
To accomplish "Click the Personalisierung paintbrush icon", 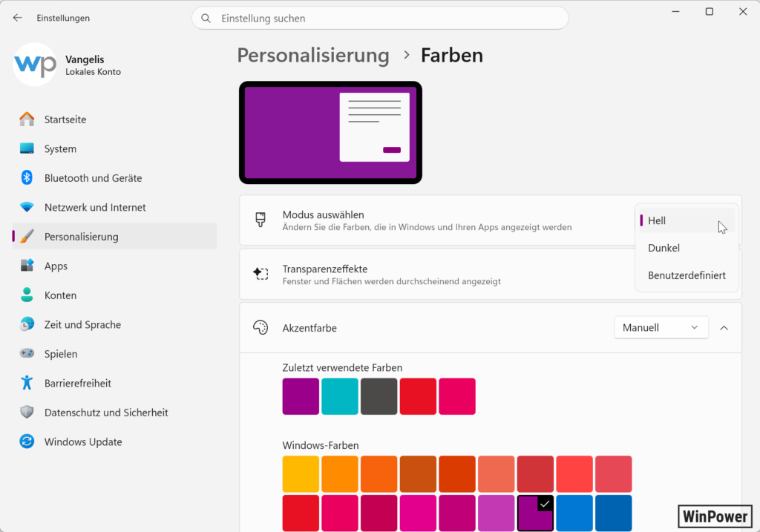I will [27, 237].
